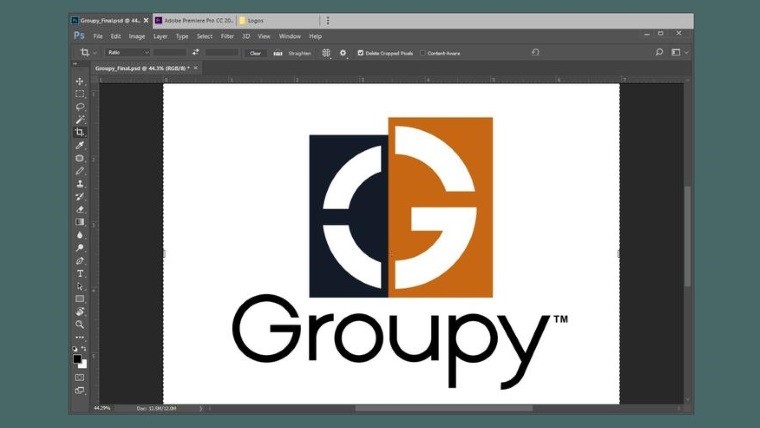Reset to default foreground and background colors
Viewport: 760px width, 428px height.
[75, 349]
